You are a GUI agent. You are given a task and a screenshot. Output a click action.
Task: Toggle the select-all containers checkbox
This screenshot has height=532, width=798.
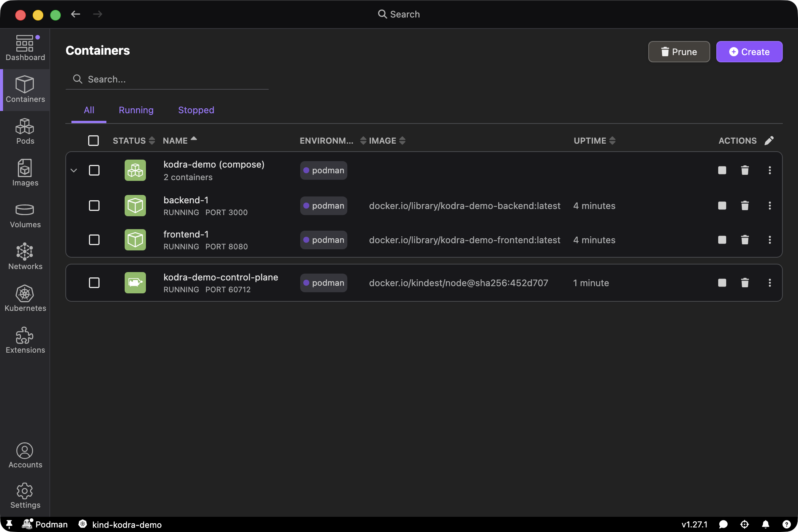tap(93, 141)
